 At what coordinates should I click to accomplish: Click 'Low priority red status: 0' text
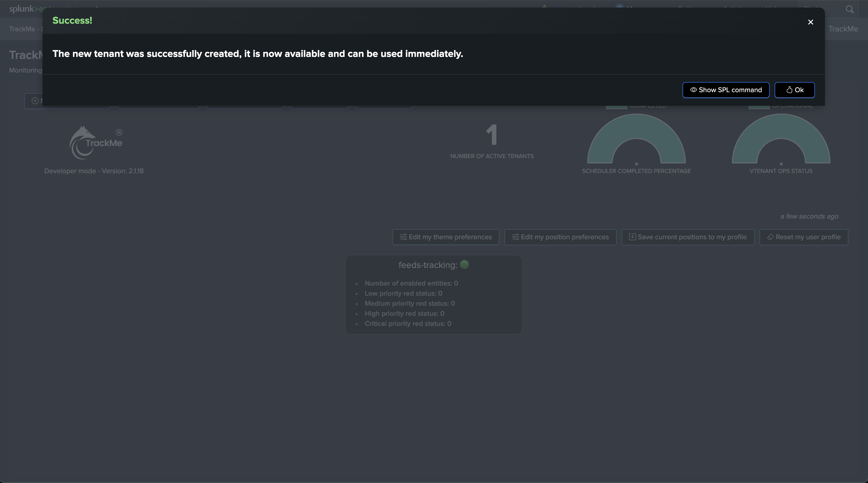403,293
